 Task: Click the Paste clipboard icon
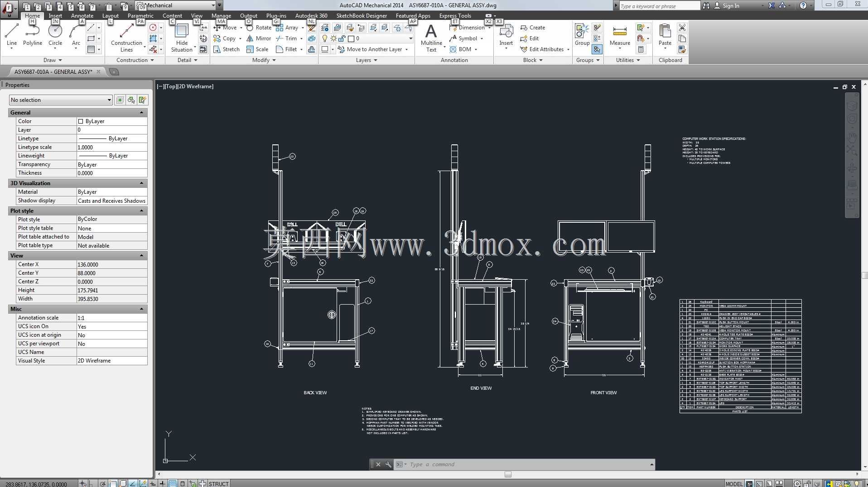click(665, 35)
